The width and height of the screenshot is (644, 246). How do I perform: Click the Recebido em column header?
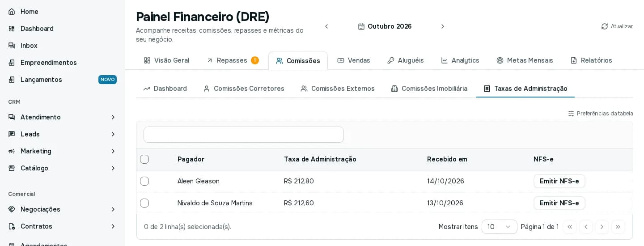(447, 159)
